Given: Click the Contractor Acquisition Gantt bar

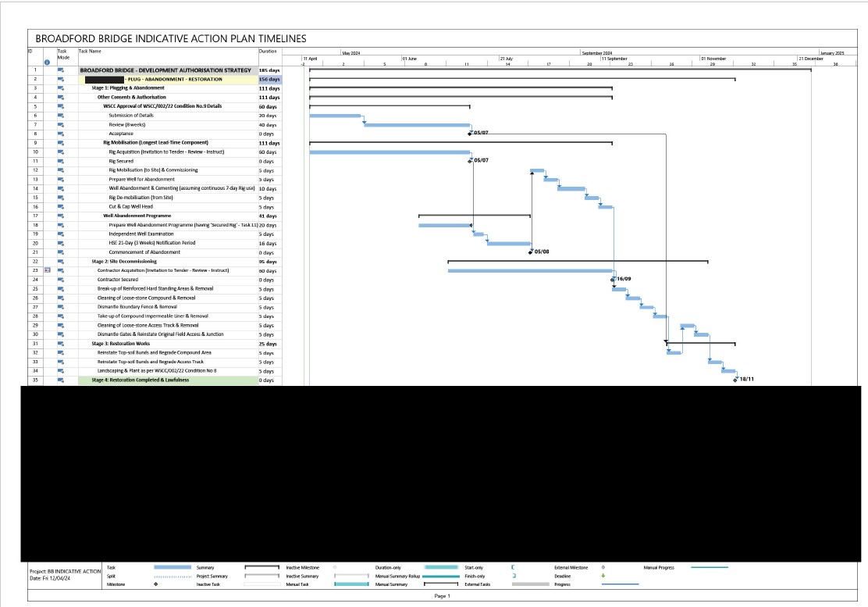Looking at the screenshot, I should [529, 270].
